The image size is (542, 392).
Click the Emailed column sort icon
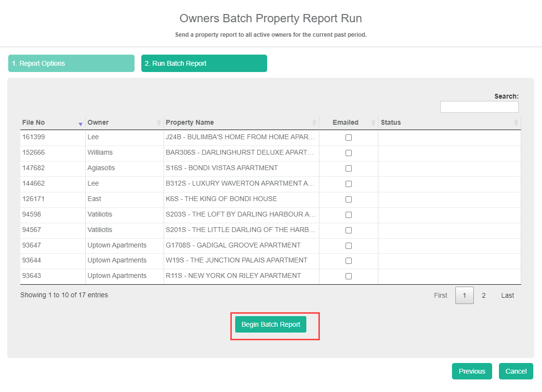(x=373, y=123)
